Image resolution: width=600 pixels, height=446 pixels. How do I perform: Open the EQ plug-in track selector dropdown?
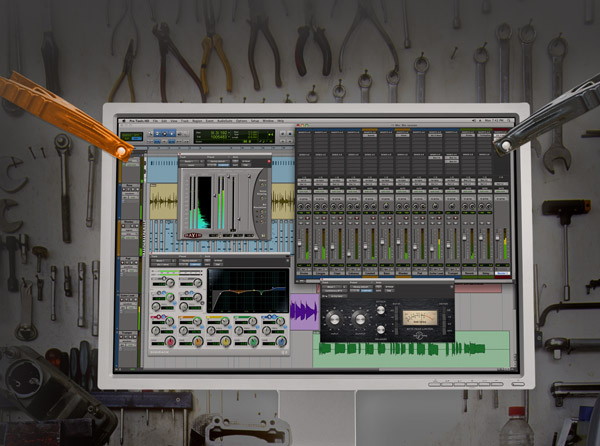(x=161, y=260)
